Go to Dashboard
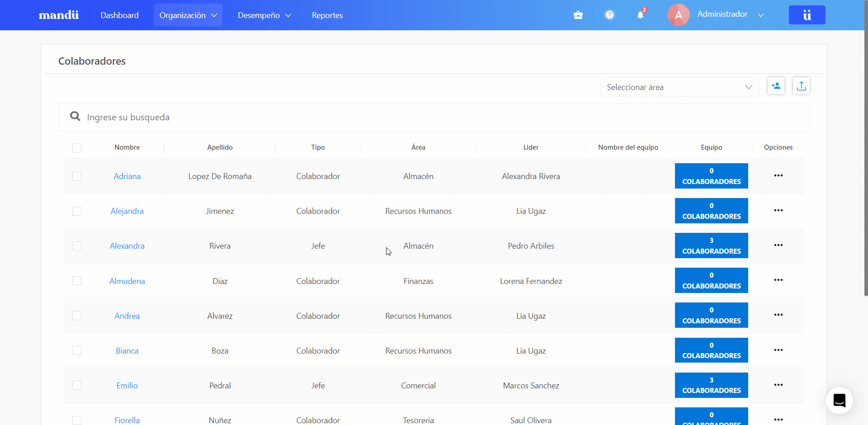 point(119,15)
